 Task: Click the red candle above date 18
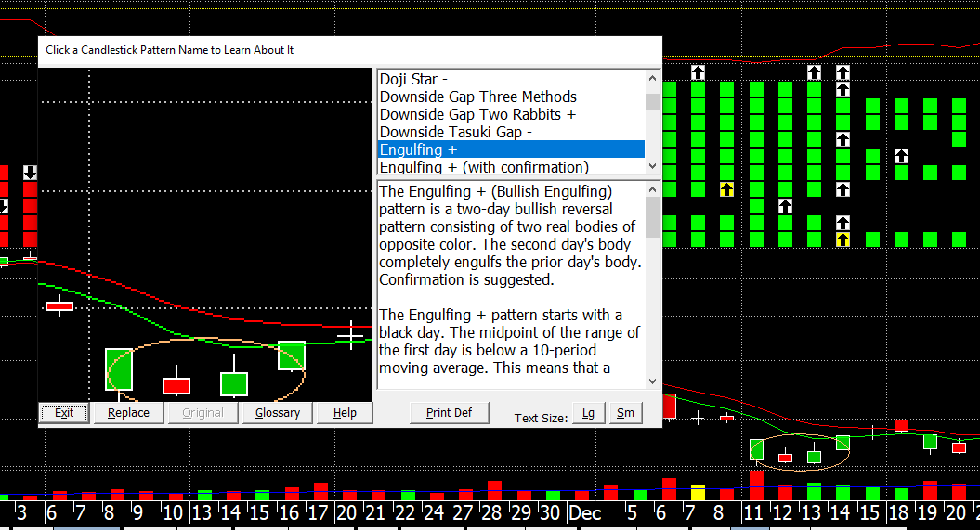pyautogui.click(x=901, y=425)
